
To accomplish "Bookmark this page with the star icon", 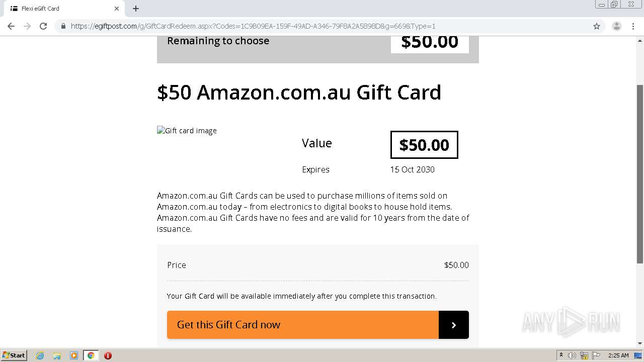I will (597, 26).
